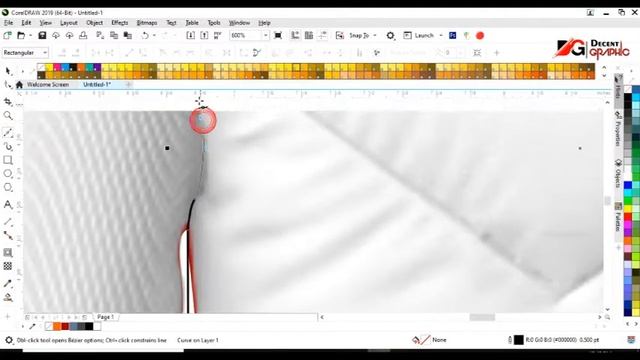This screenshot has width=640, height=360.
Task: Click the red record button
Action: point(480,36)
